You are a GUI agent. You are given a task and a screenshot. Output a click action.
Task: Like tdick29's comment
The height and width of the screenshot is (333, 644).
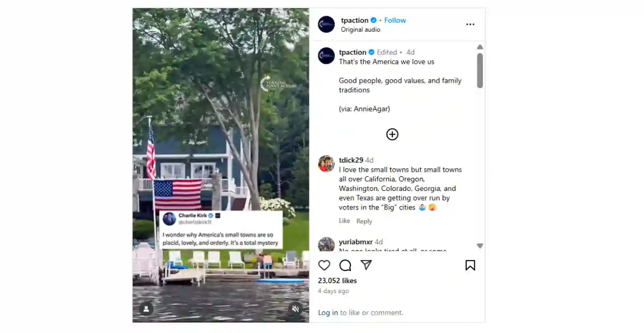pos(344,221)
